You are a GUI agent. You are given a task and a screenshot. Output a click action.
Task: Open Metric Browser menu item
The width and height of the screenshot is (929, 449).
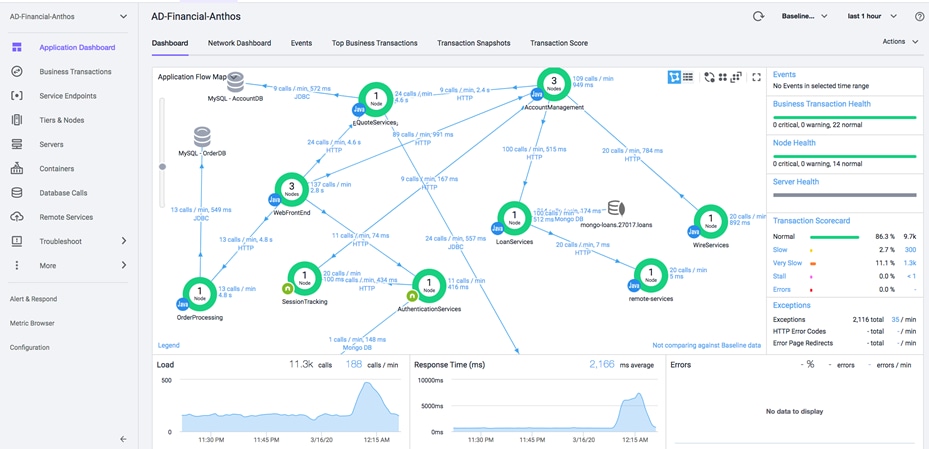pyautogui.click(x=32, y=323)
